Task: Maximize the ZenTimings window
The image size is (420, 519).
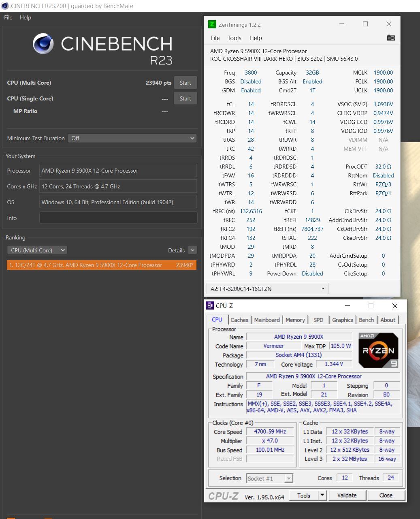Action: 365,24
